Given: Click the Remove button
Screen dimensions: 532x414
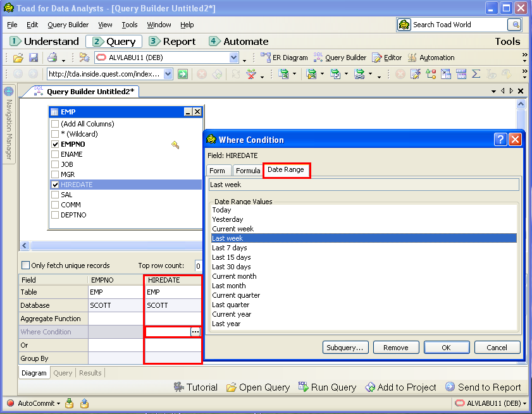Looking at the screenshot, I should tap(396, 348).
